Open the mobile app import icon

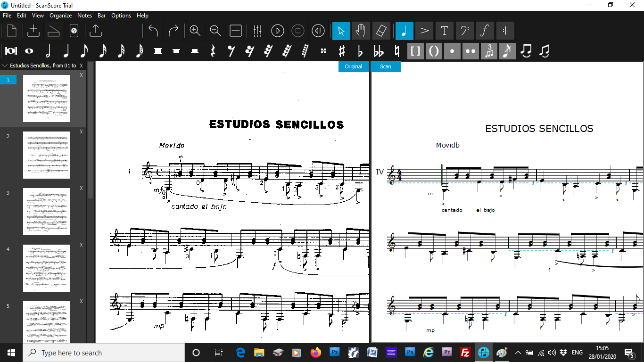[x=74, y=31]
